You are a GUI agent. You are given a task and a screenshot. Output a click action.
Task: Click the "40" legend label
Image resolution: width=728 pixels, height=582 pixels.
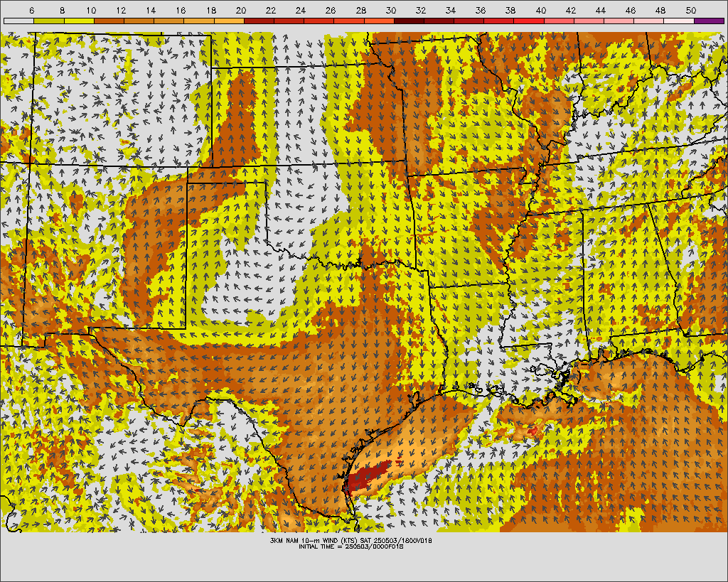pyautogui.click(x=541, y=10)
